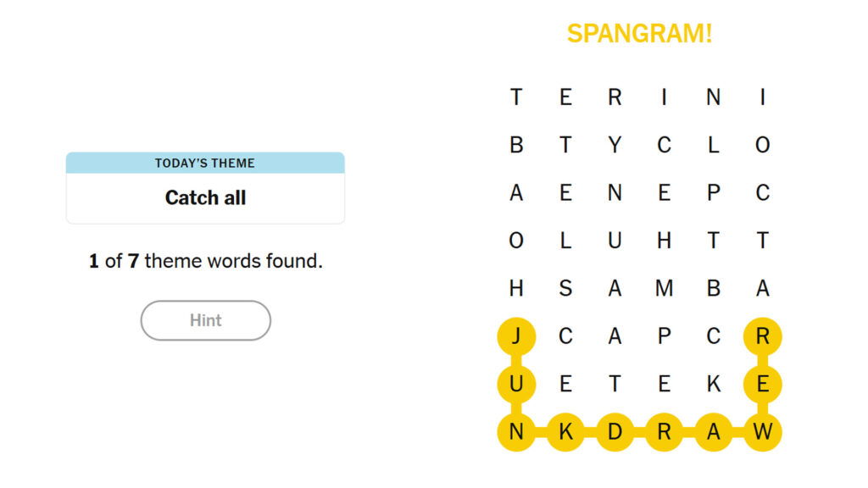Image resolution: width=868 pixels, height=488 pixels.
Task: Click the Hint button
Action: pos(205,320)
